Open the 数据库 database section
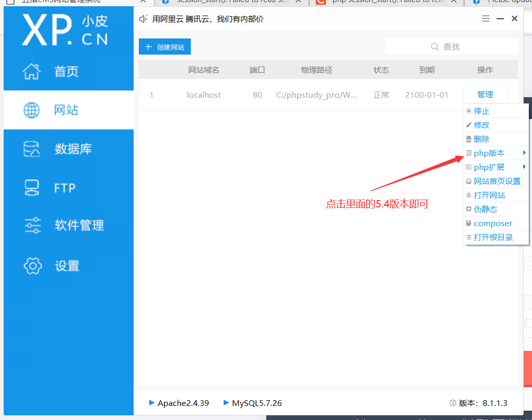The height and width of the screenshot is (420, 532). pos(69,149)
